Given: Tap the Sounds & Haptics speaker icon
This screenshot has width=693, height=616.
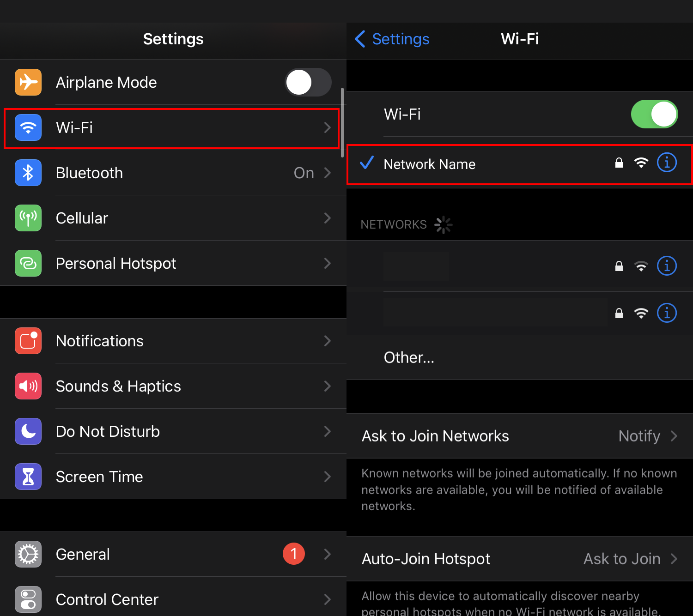Looking at the screenshot, I should click(28, 386).
